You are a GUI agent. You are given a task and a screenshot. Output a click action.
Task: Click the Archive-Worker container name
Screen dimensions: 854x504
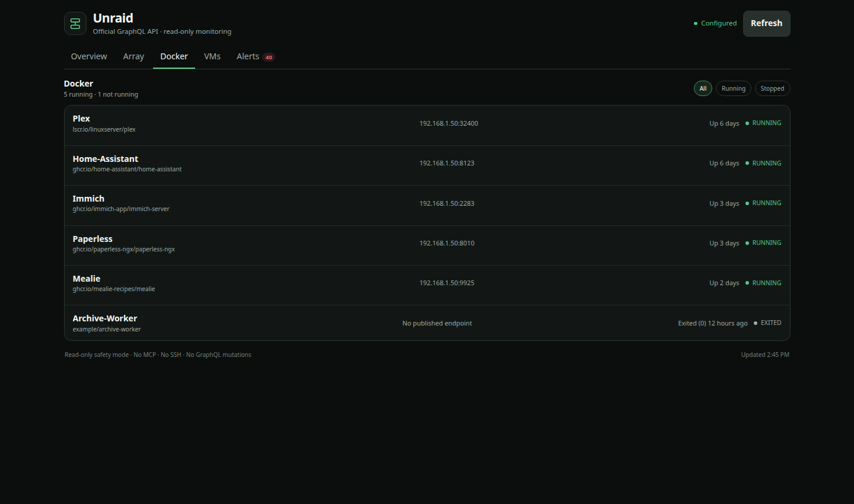(105, 318)
